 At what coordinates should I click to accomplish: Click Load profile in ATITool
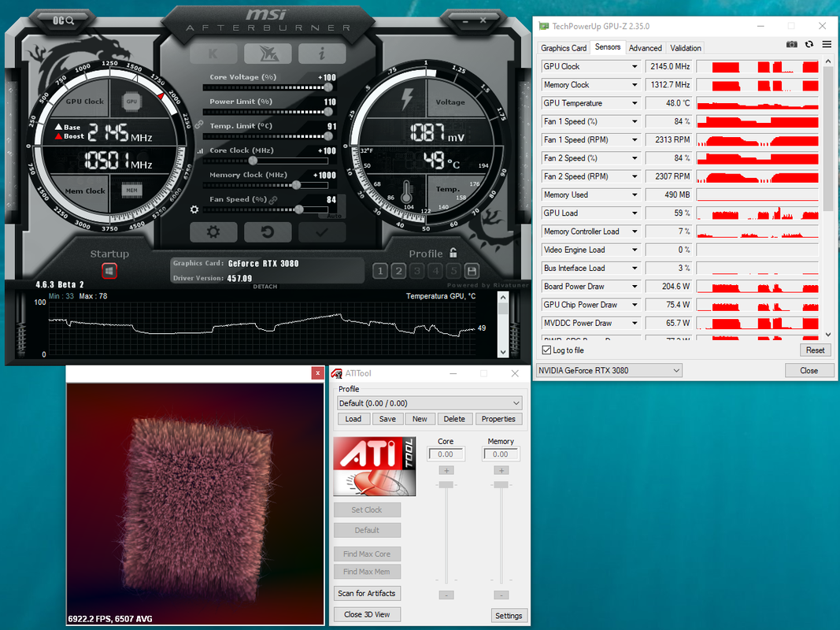tap(353, 419)
